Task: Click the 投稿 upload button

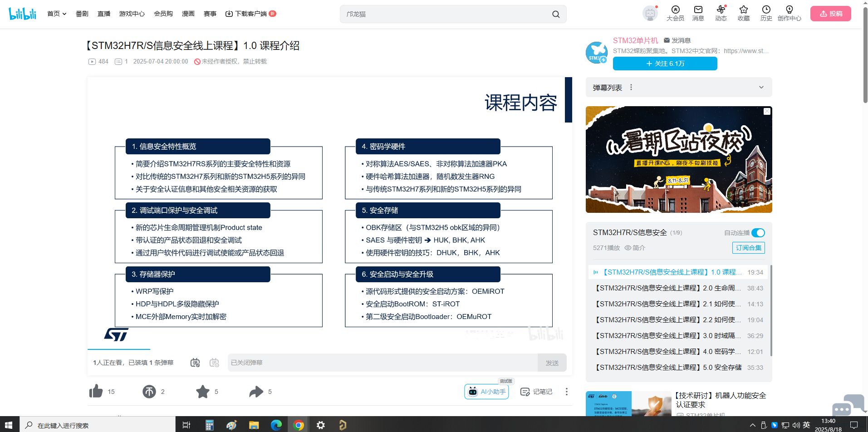Action: point(831,14)
